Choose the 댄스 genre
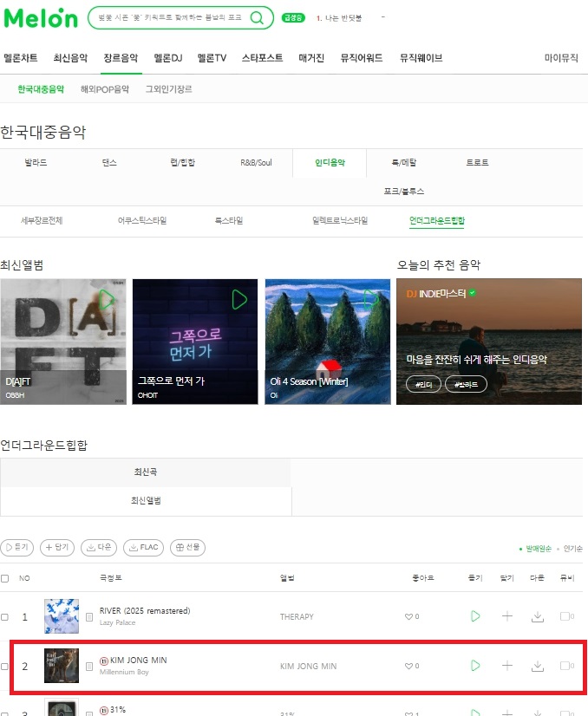588x716 pixels. (109, 163)
